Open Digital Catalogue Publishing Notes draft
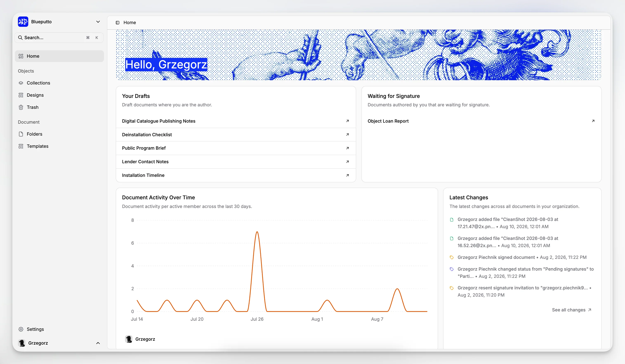The image size is (625, 364). click(236, 121)
